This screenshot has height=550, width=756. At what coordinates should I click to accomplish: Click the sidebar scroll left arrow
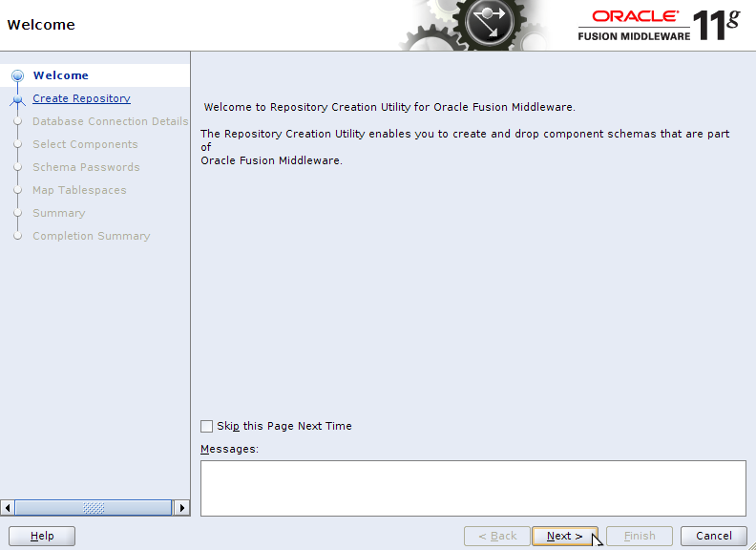point(8,508)
